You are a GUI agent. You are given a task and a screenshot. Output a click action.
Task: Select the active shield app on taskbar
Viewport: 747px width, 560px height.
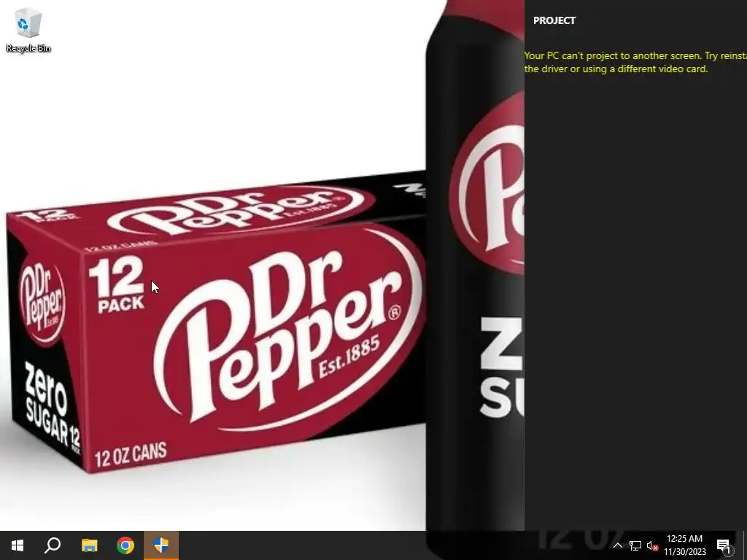point(161,545)
